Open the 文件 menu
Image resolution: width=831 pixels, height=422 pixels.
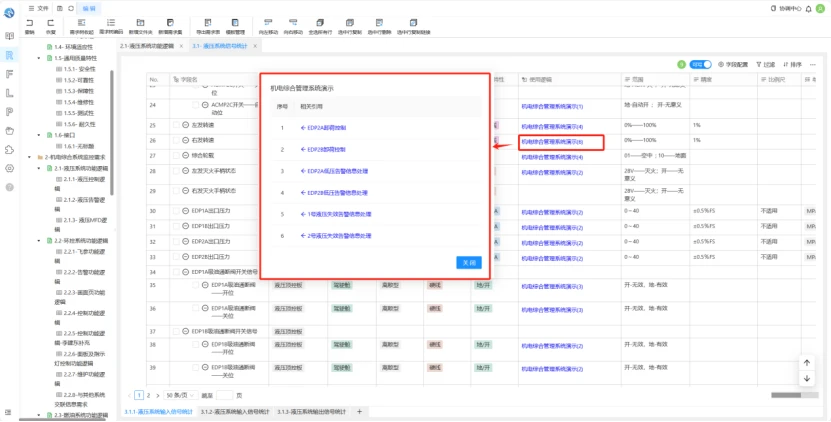click(x=39, y=8)
